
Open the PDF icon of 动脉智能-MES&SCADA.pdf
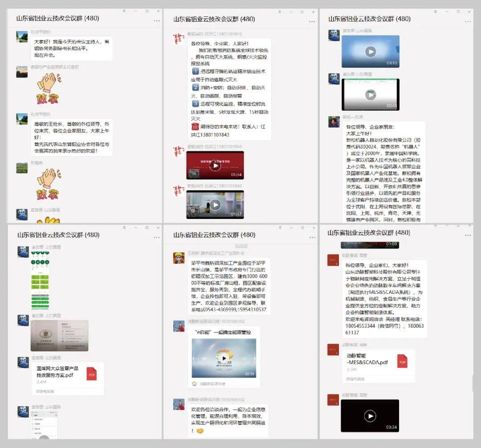[402, 361]
